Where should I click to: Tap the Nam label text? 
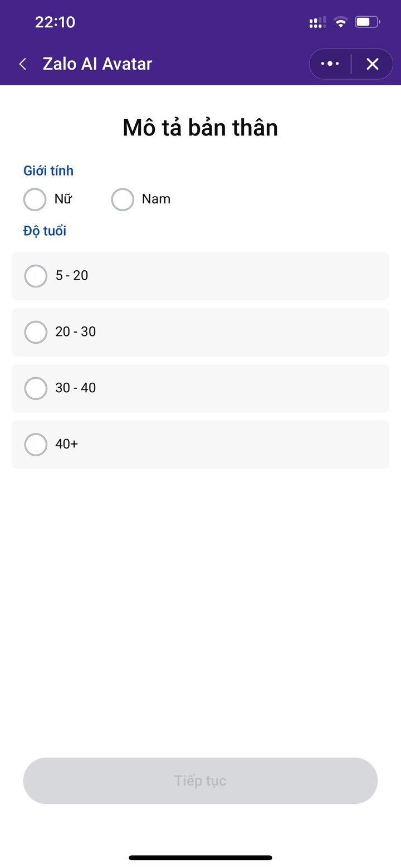[156, 199]
